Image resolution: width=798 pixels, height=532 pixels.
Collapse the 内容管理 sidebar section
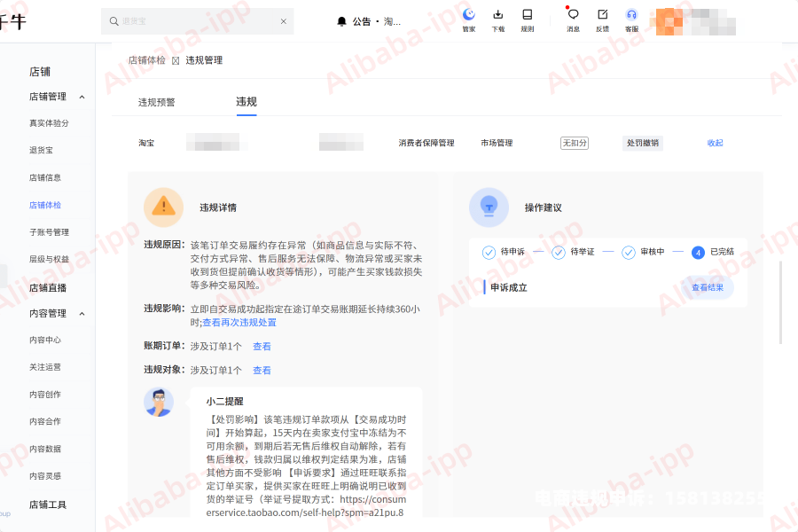pos(82,314)
